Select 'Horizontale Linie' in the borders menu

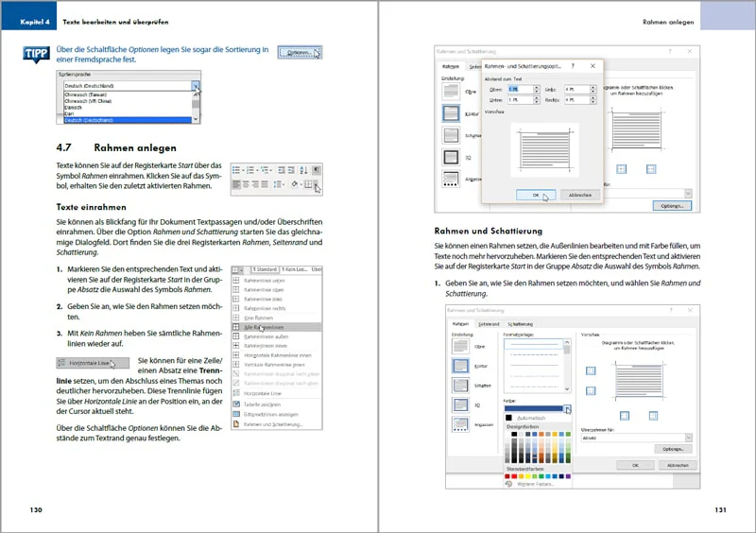coord(276,393)
